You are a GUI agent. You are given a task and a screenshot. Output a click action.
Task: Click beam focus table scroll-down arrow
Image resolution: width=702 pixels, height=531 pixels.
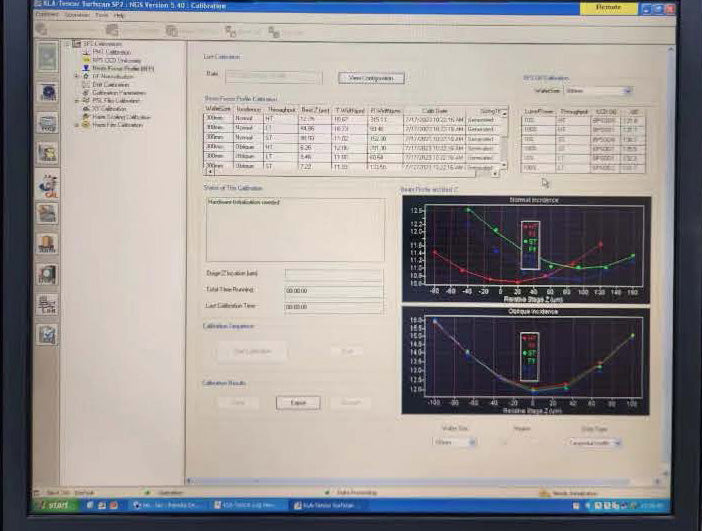tap(505, 165)
